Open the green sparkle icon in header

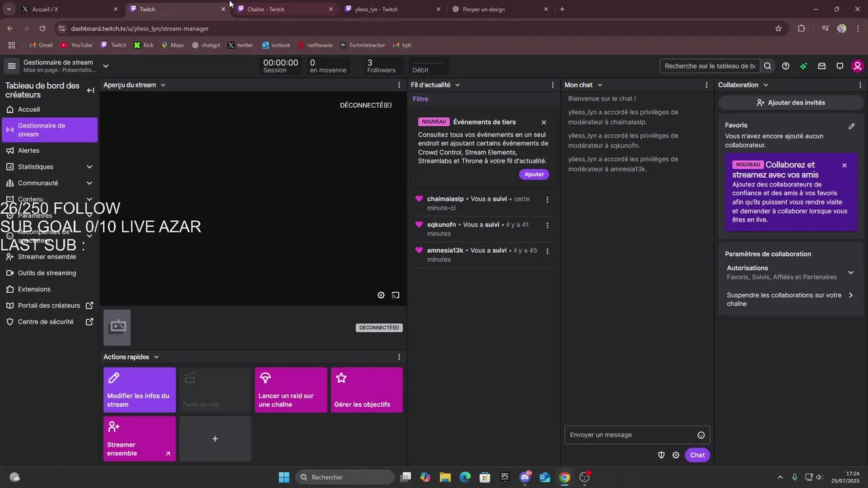click(x=804, y=66)
